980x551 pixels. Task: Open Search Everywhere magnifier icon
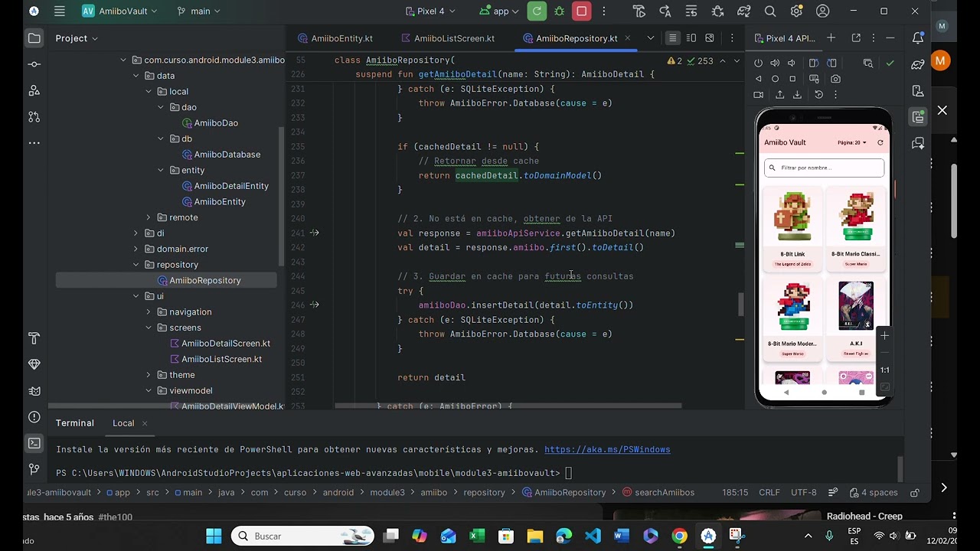(770, 11)
